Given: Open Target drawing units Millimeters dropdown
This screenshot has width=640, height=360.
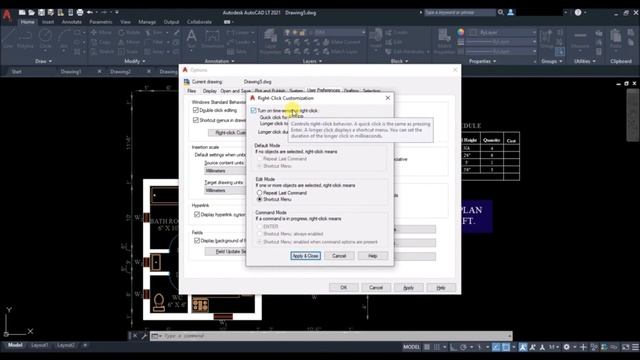Looking at the screenshot, I should click(225, 190).
